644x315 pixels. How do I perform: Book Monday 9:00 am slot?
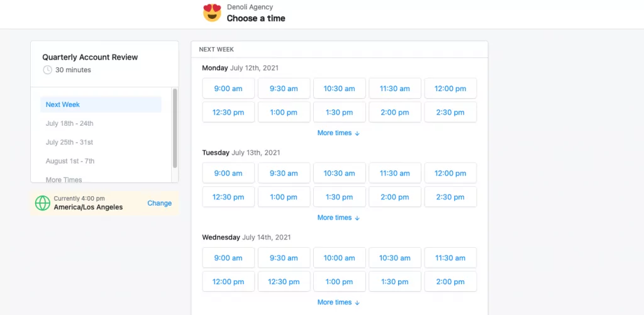click(228, 89)
